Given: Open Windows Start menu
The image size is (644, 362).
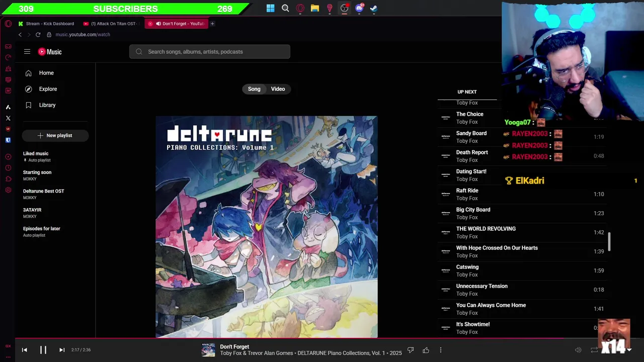Looking at the screenshot, I should pyautogui.click(x=271, y=8).
